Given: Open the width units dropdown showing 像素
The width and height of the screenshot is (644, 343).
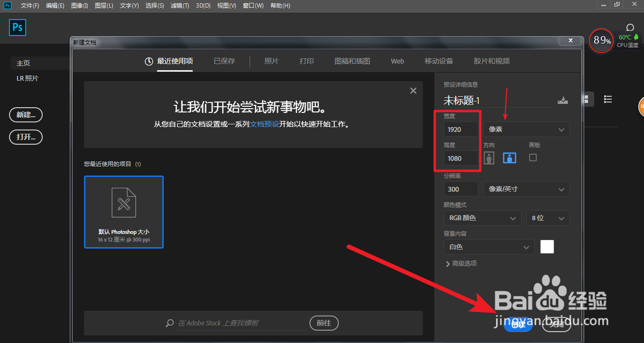Looking at the screenshot, I should [x=526, y=129].
